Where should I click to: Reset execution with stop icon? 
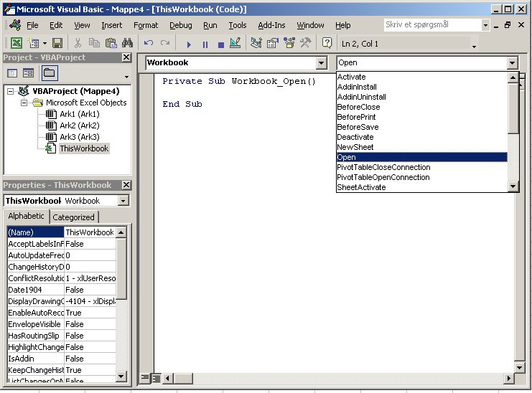221,44
